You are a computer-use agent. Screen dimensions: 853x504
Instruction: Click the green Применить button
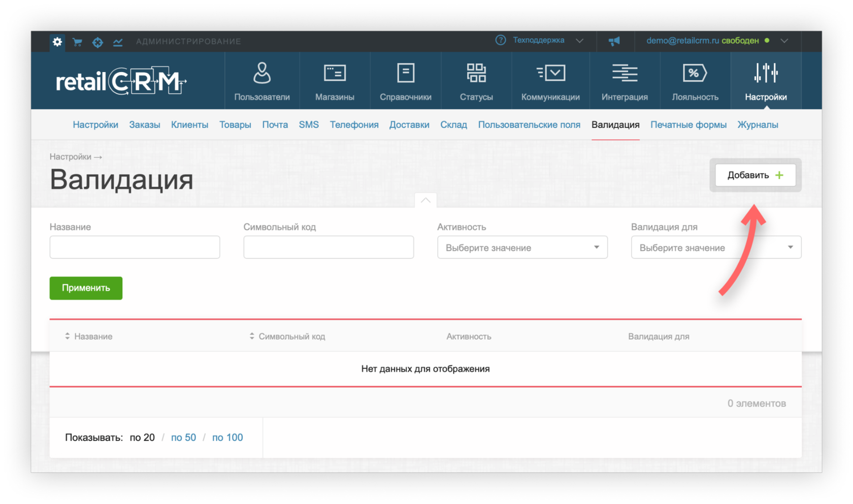click(86, 288)
